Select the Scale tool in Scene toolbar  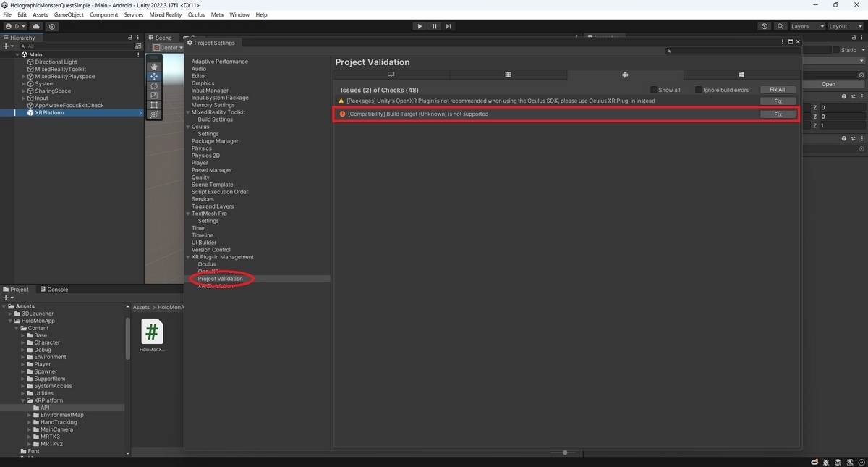click(154, 95)
